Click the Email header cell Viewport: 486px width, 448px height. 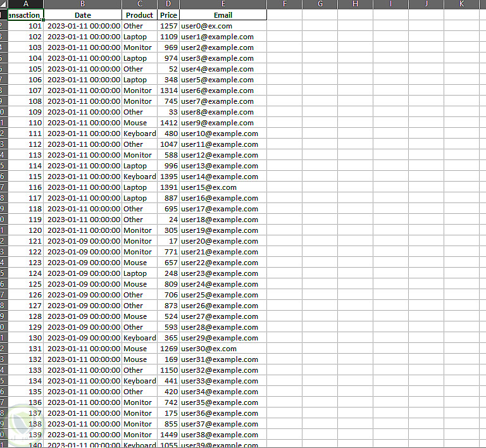223,15
